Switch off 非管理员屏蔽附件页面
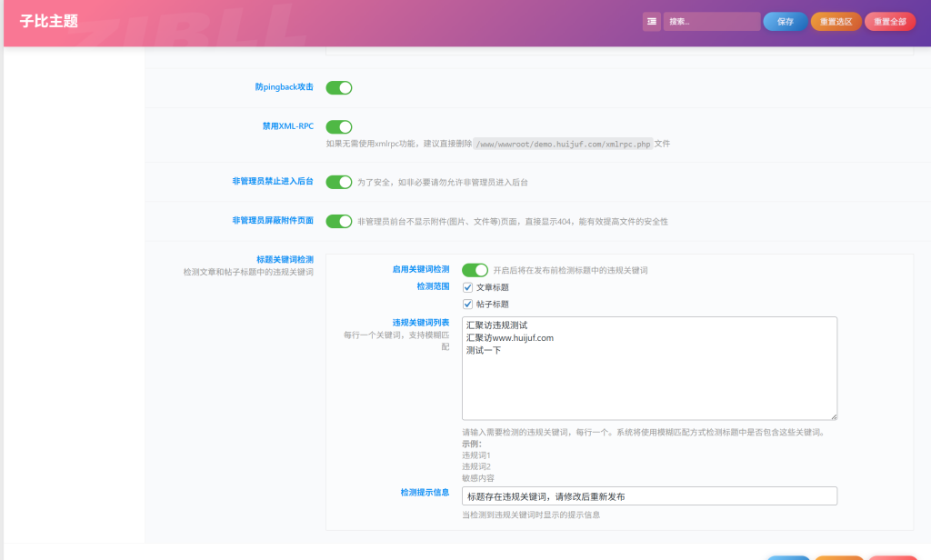Screen dimensions: 931x560 click(x=339, y=221)
